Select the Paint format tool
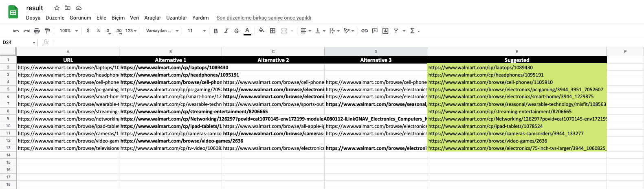 tap(47, 31)
